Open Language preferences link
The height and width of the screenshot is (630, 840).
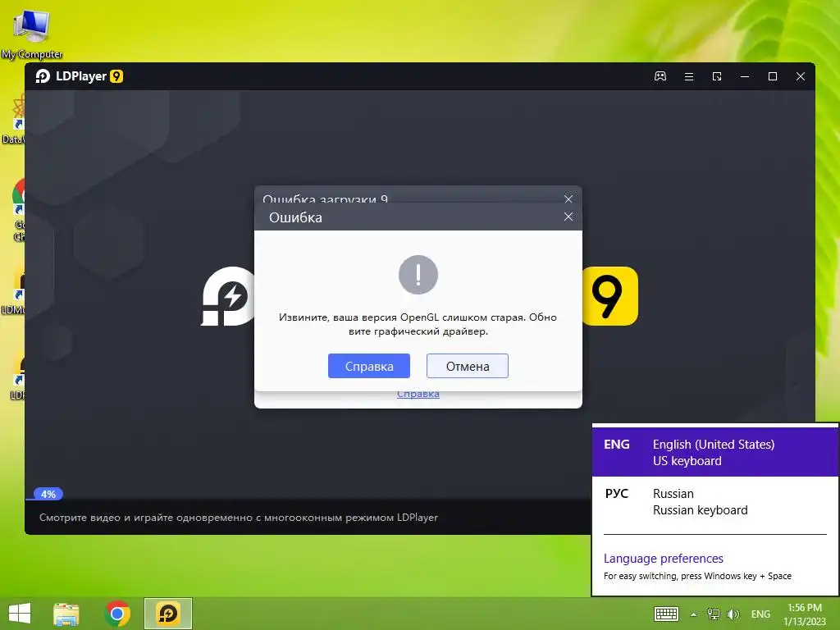663,558
